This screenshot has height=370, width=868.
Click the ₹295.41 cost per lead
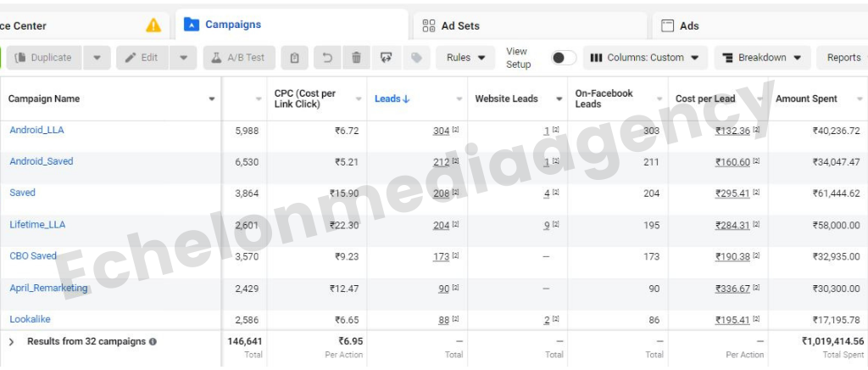point(733,193)
